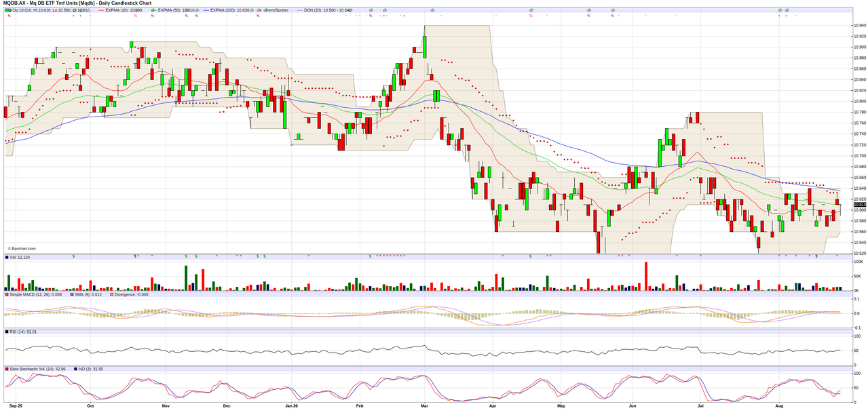Click the green EXPMA (50) line swatch
This screenshot has width=868, height=417.
click(x=153, y=10)
